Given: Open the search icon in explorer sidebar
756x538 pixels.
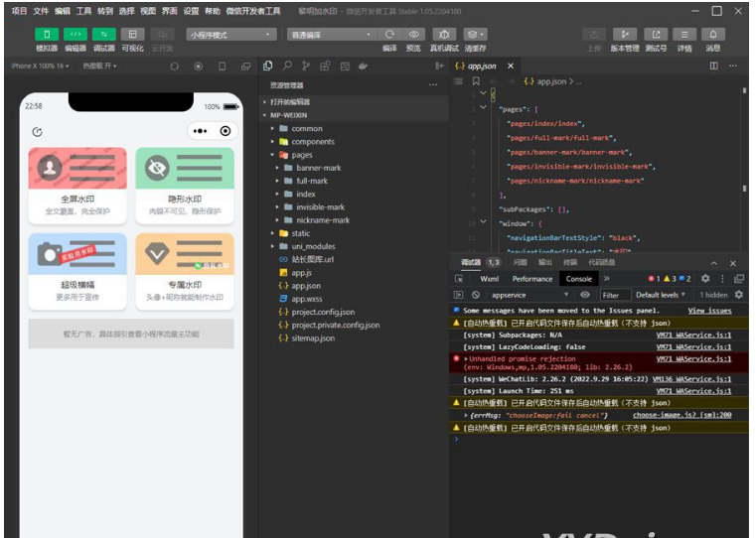Looking at the screenshot, I should (x=287, y=66).
